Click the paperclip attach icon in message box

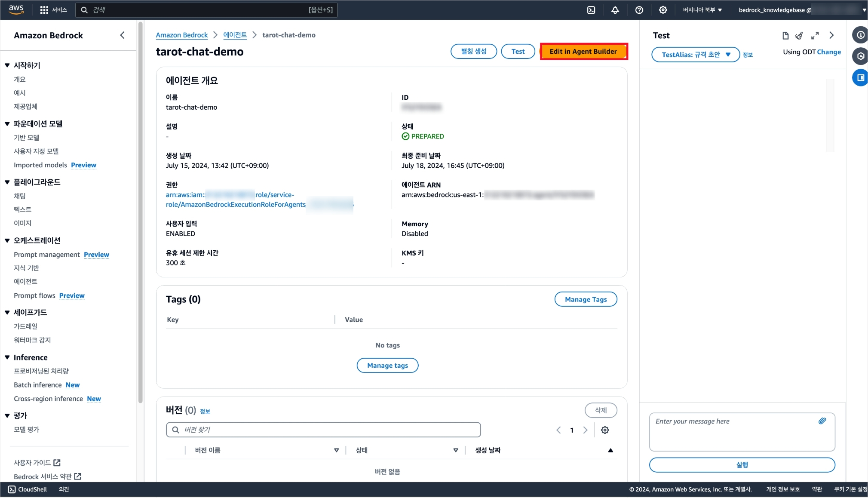point(822,421)
